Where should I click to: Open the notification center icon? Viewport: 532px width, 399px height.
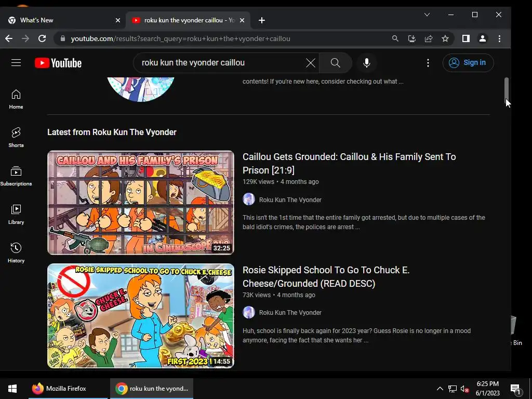tap(515, 389)
